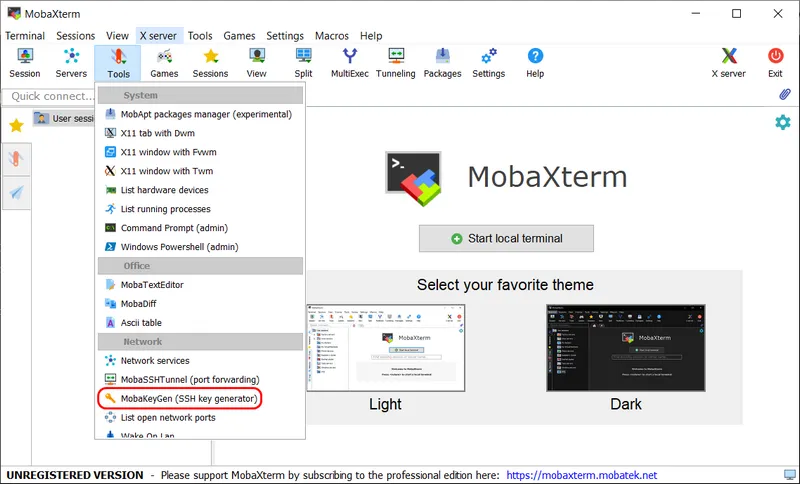Open the X server menu
Image resolution: width=800 pixels, height=484 pixels.
[x=159, y=36]
